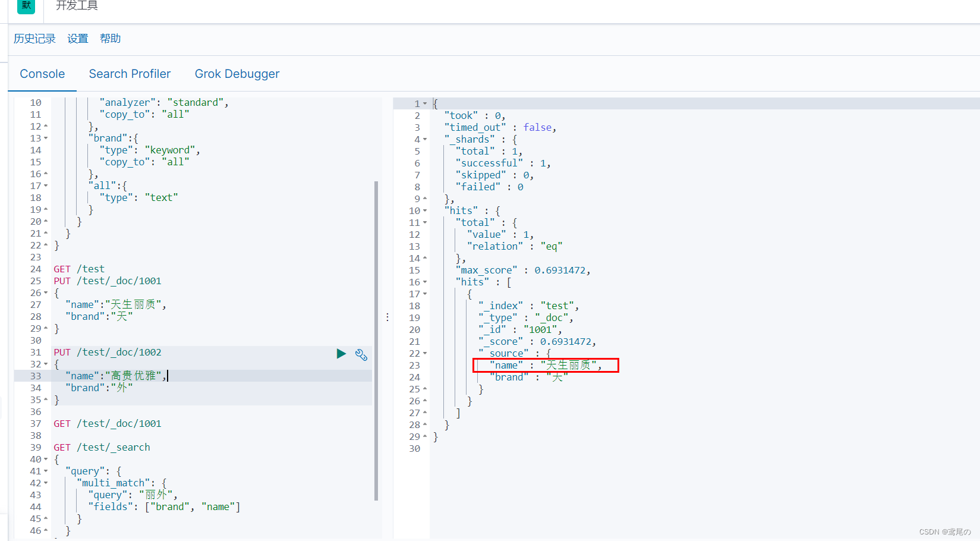The width and height of the screenshot is (980, 541).
Task: Run the PUT /test/_doc/1002 request
Action: (x=341, y=354)
